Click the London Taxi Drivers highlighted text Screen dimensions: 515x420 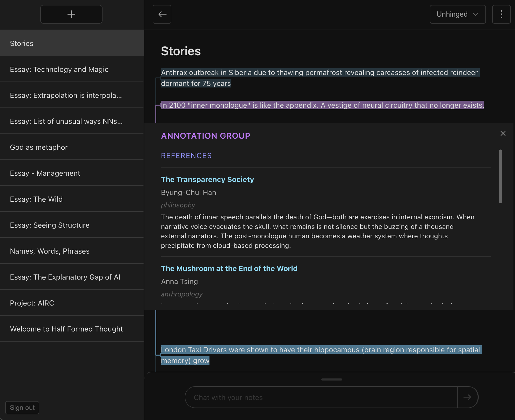[x=320, y=350]
